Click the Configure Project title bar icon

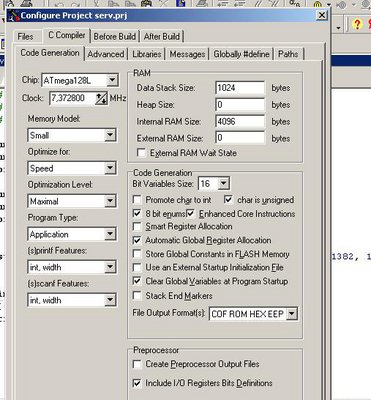13,16
